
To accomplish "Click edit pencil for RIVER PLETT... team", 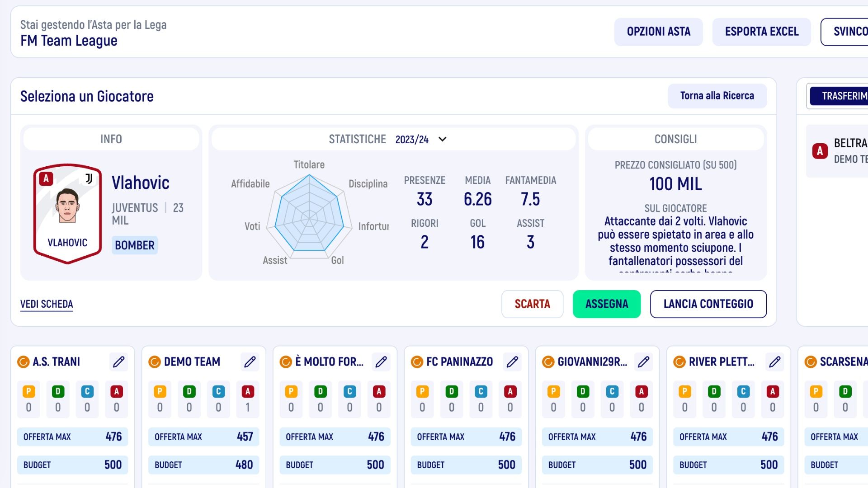I will click(774, 362).
